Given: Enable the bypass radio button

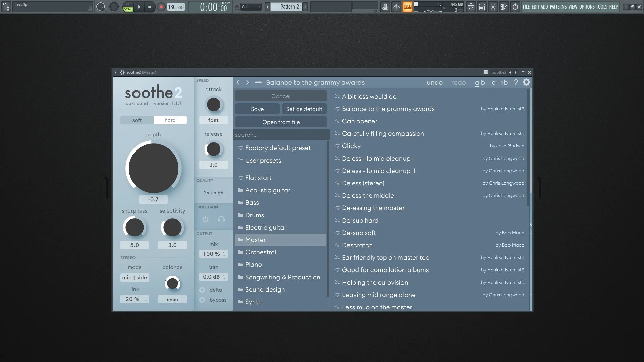Looking at the screenshot, I should point(202,300).
